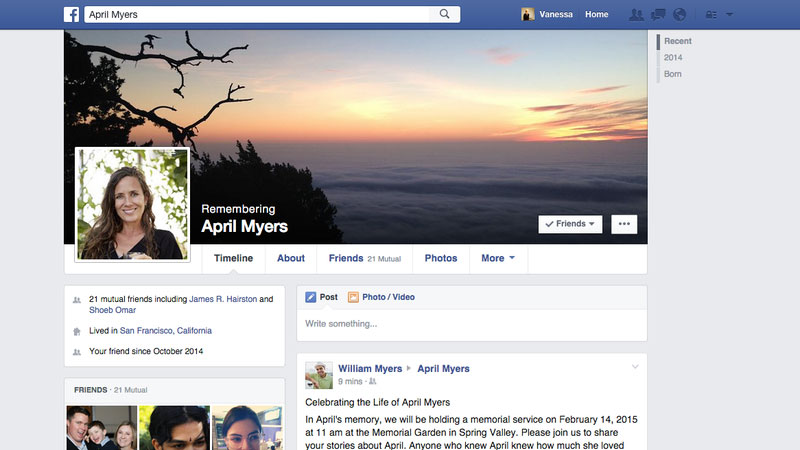Click the friends icon beside Your friend since

tap(77, 352)
